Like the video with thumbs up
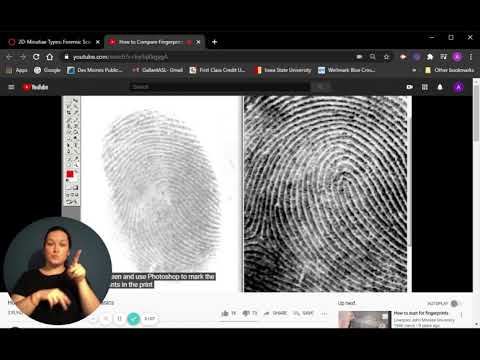The image size is (480, 360). click(228, 313)
